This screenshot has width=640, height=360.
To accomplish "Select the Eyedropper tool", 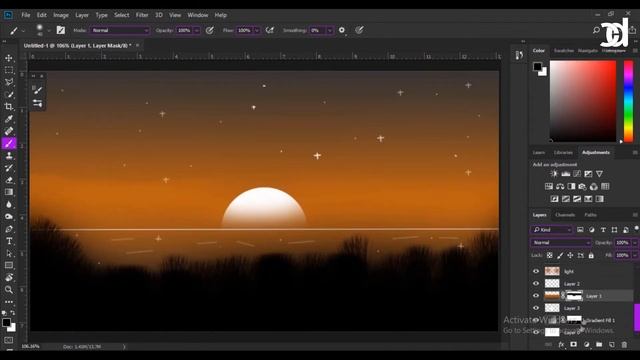I will (9, 119).
